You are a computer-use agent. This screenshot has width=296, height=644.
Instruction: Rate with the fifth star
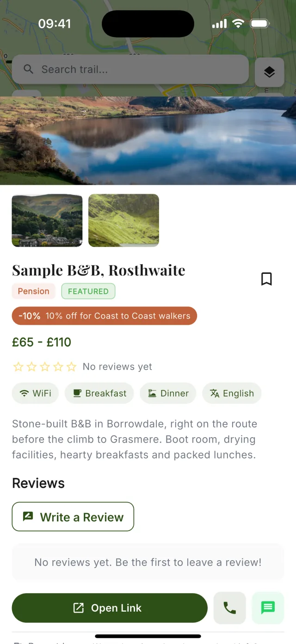pyautogui.click(x=71, y=367)
